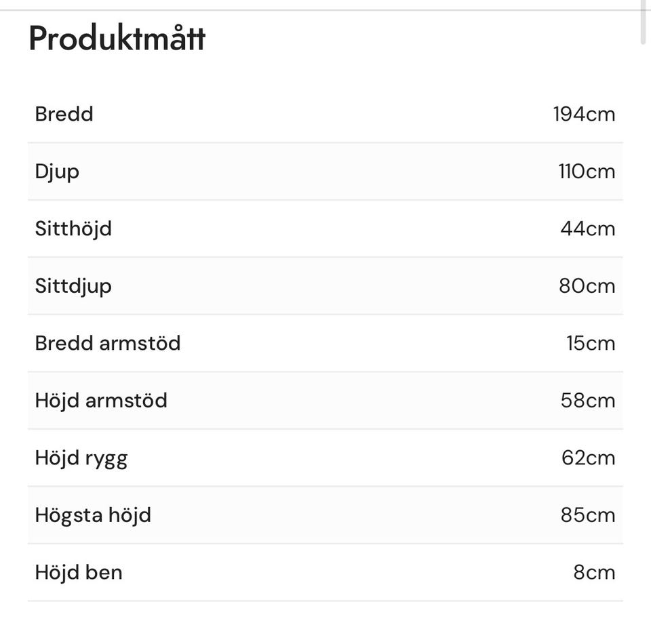This screenshot has height=644, width=651.
Task: Click the Höjd ben label
Action: click(x=79, y=572)
